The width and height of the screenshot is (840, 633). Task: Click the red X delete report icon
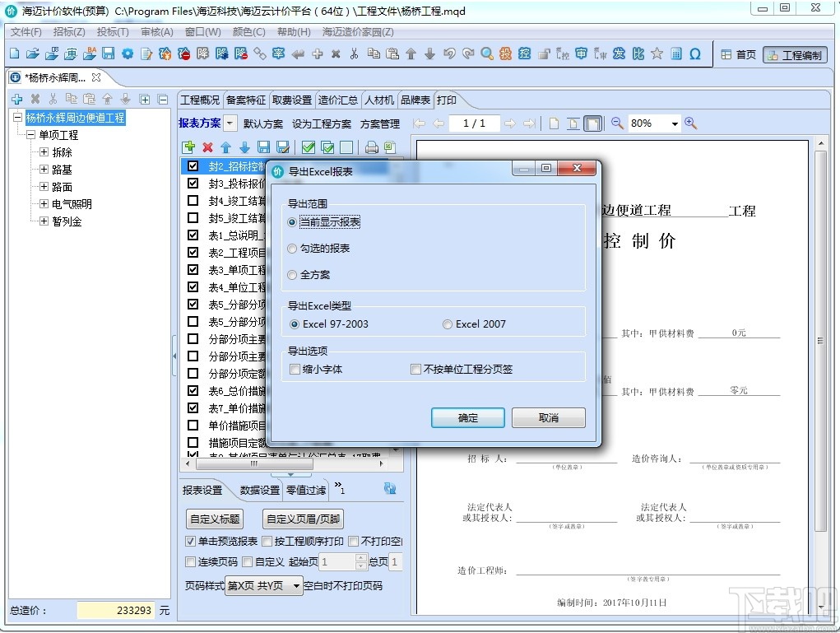(x=208, y=147)
